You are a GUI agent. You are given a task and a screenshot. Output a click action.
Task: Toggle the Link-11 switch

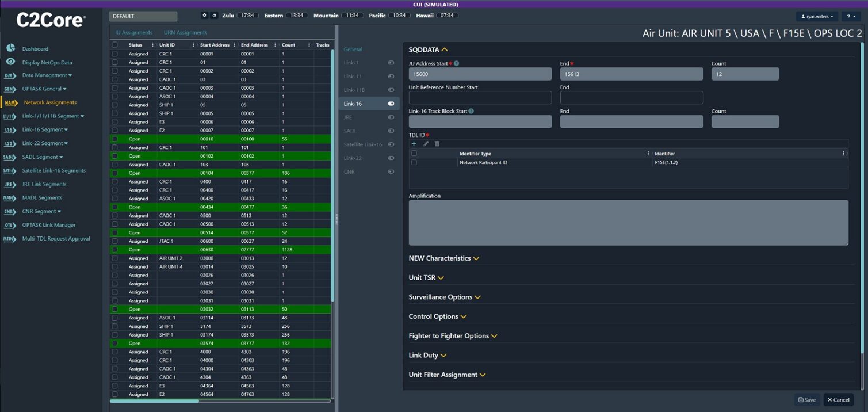coord(391,77)
